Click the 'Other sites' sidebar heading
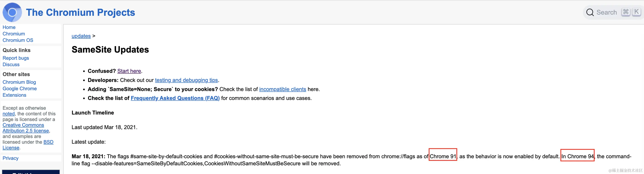Image resolution: width=644 pixels, height=174 pixels. click(16, 74)
